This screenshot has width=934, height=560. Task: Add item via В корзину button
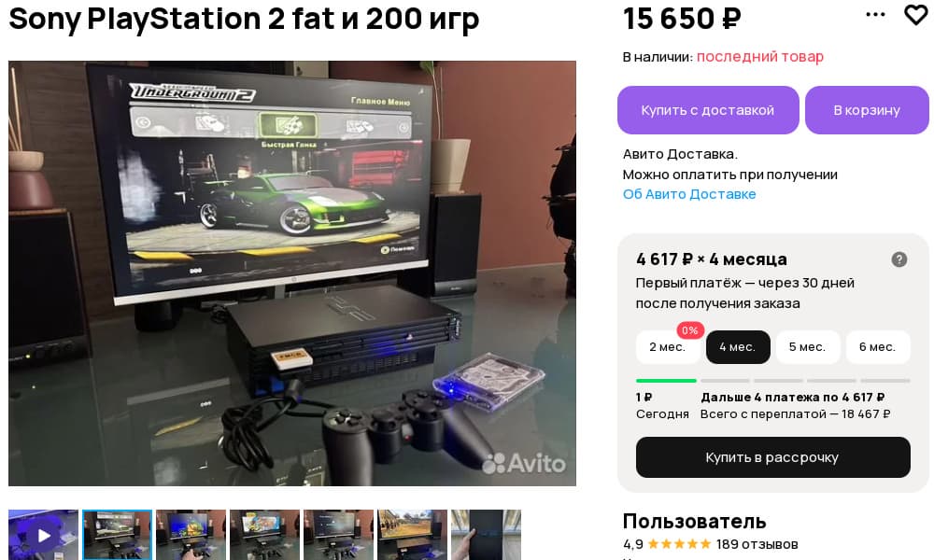point(867,110)
